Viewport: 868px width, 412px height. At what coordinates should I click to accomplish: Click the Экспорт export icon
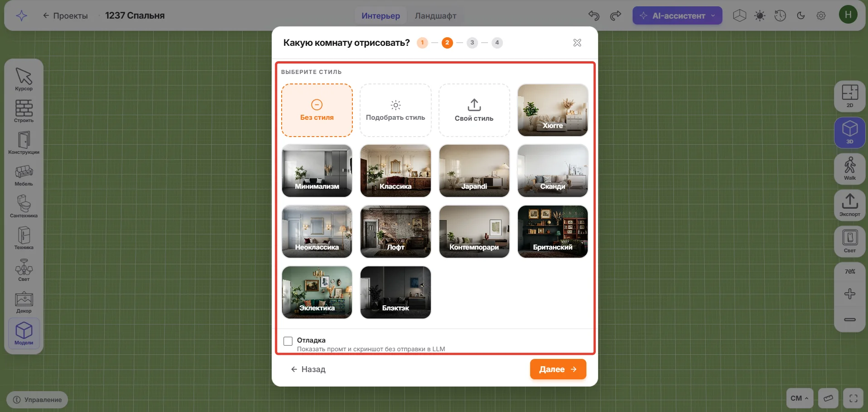pos(850,205)
